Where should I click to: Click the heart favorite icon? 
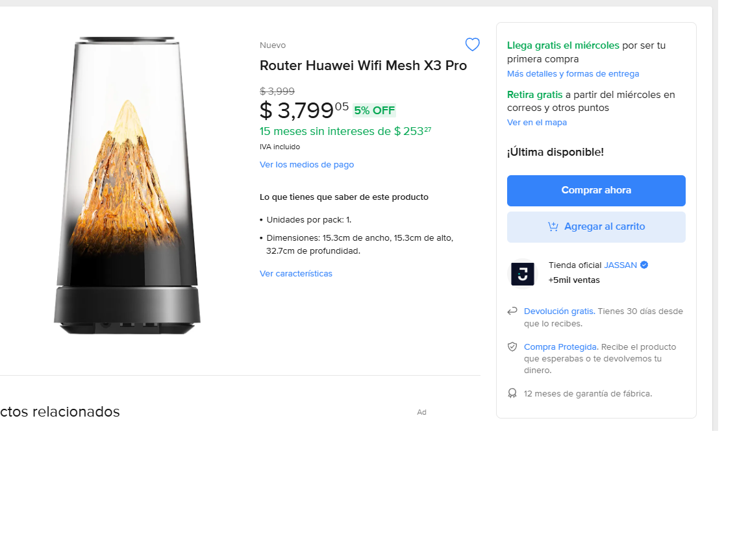(x=473, y=45)
